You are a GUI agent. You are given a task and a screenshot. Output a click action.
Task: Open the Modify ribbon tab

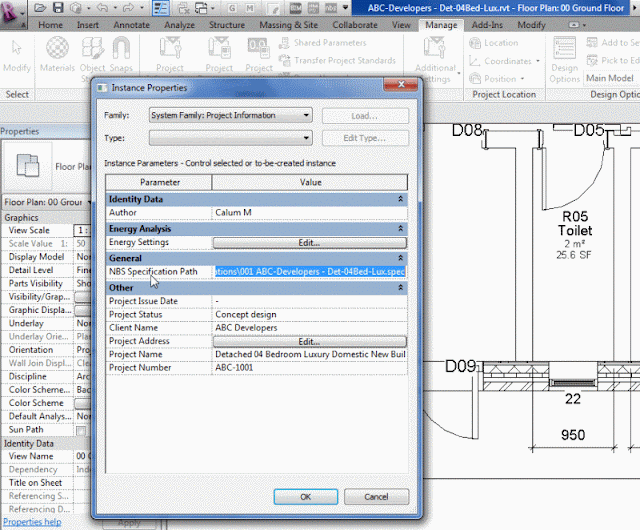pos(531,25)
